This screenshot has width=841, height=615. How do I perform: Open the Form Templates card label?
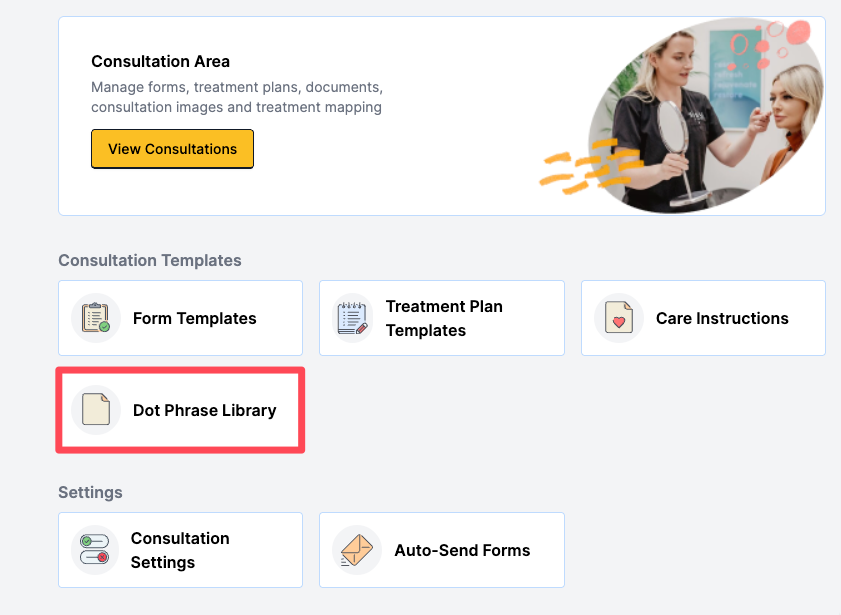pos(195,318)
